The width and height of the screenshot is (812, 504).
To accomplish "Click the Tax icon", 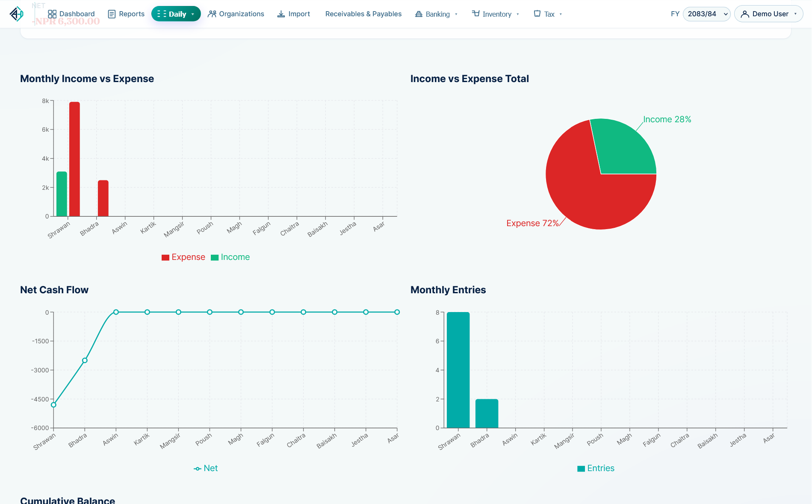I will (537, 14).
